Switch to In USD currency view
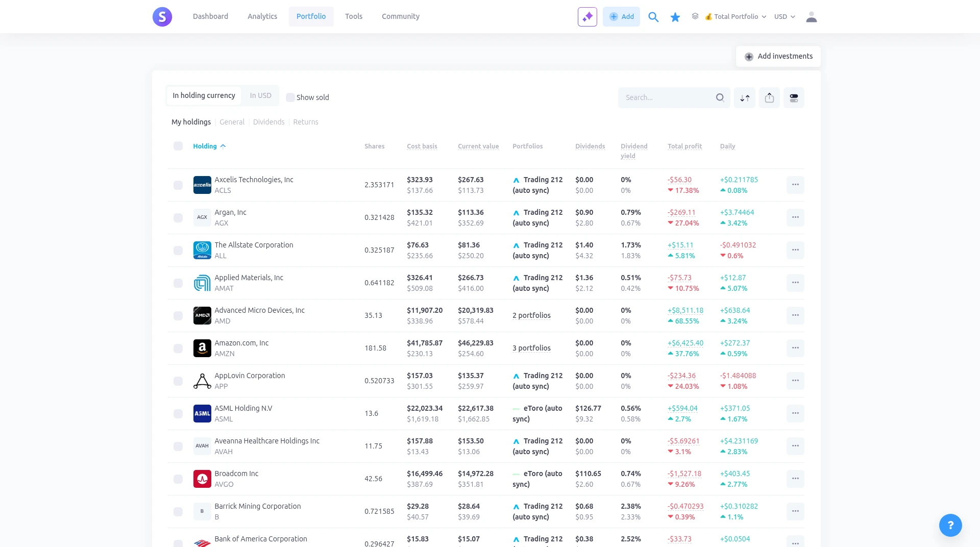 click(x=260, y=96)
